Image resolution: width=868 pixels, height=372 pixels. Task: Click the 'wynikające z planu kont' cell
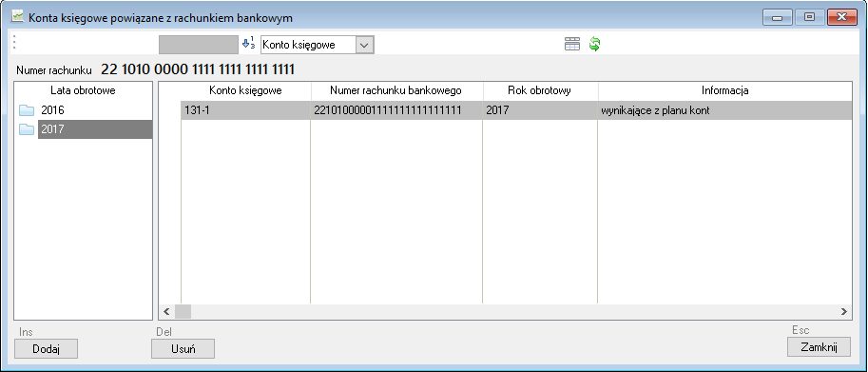(x=724, y=110)
